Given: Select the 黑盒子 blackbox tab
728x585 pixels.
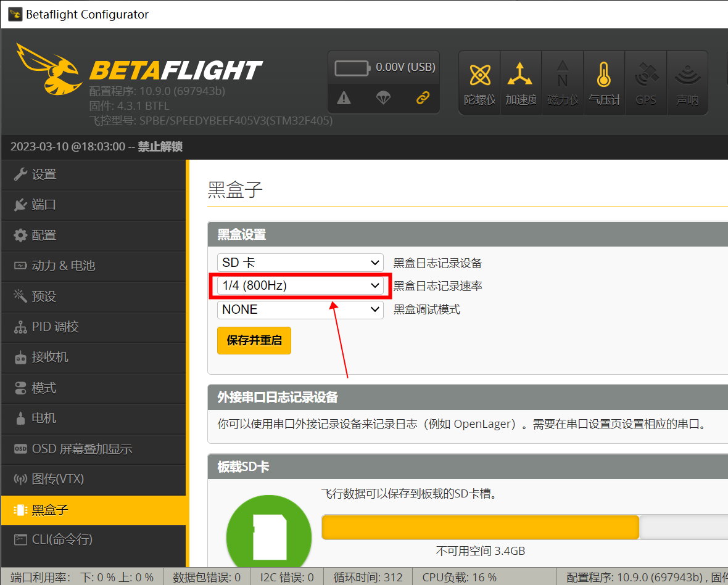Looking at the screenshot, I should (x=93, y=510).
